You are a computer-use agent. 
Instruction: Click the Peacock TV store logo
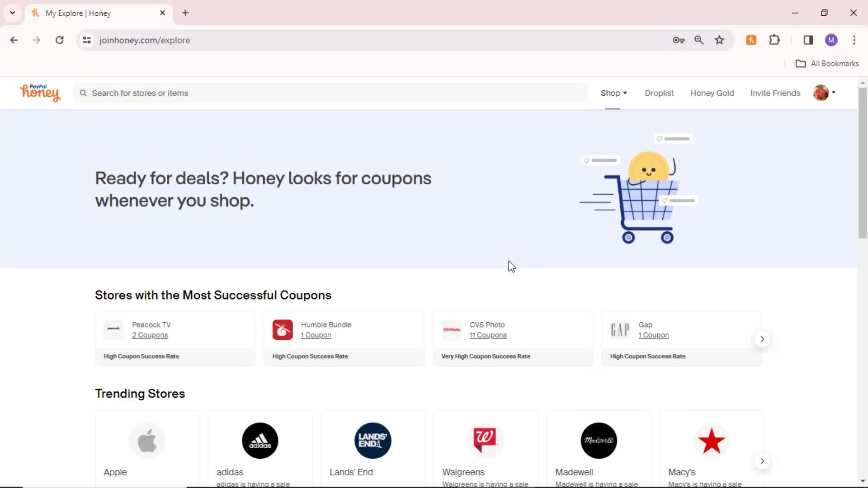113,329
